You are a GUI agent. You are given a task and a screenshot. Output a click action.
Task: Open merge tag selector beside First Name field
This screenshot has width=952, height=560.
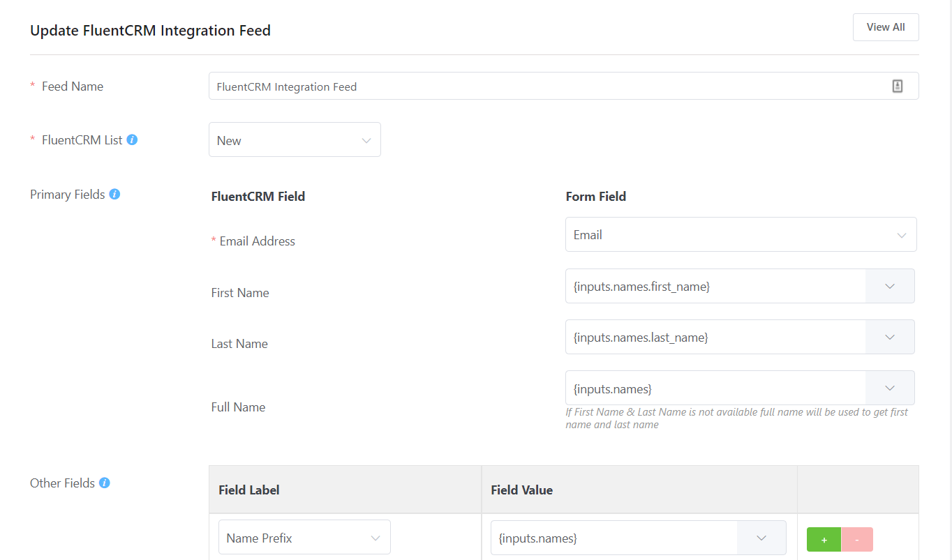point(889,286)
